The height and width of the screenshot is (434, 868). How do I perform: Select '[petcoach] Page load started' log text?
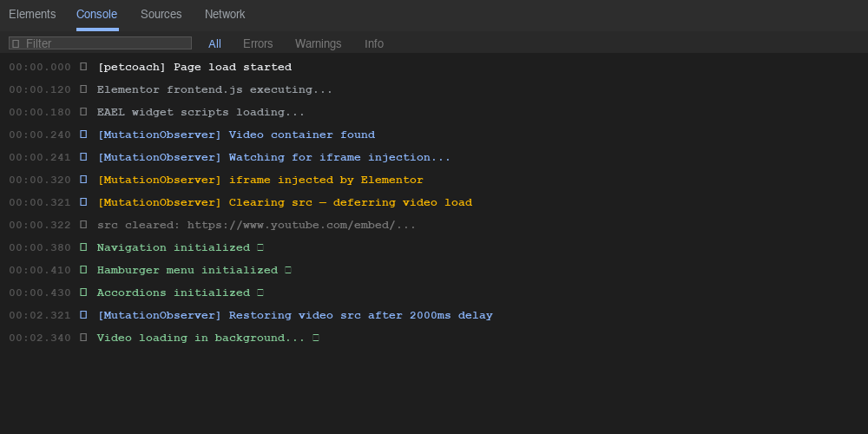(x=194, y=67)
